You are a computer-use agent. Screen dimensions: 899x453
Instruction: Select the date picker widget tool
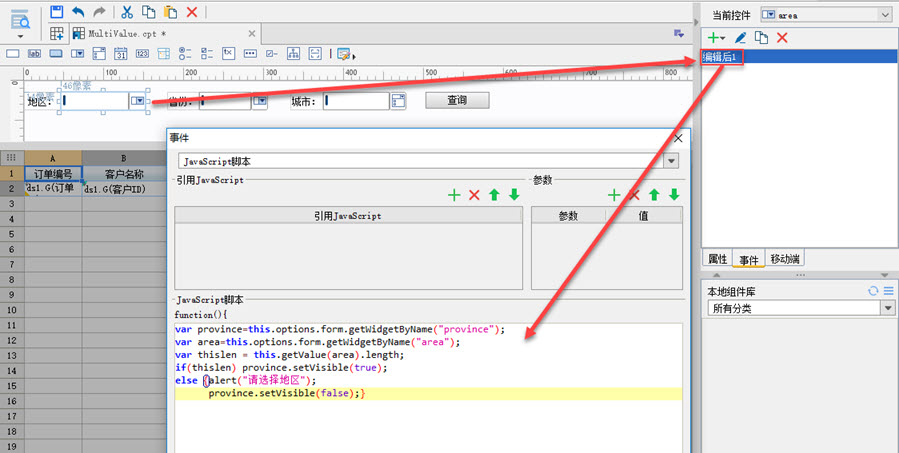point(120,54)
